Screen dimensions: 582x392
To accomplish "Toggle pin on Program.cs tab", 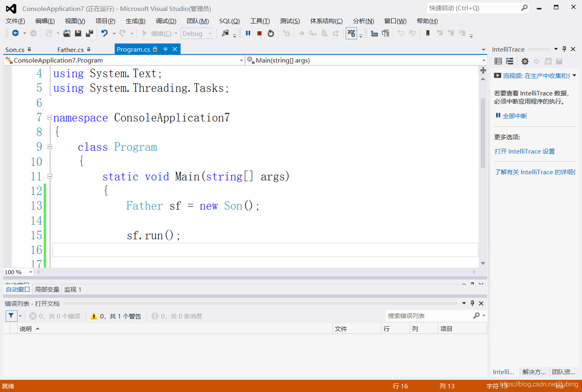I will (165, 49).
